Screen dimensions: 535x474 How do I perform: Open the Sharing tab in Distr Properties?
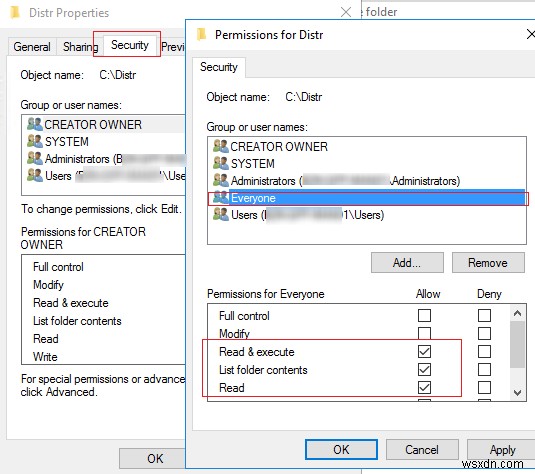[x=80, y=46]
